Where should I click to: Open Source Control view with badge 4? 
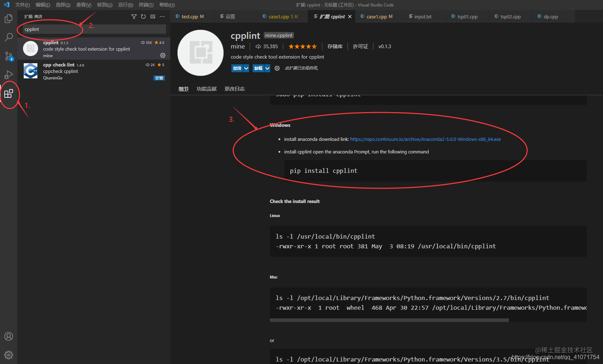tap(9, 56)
